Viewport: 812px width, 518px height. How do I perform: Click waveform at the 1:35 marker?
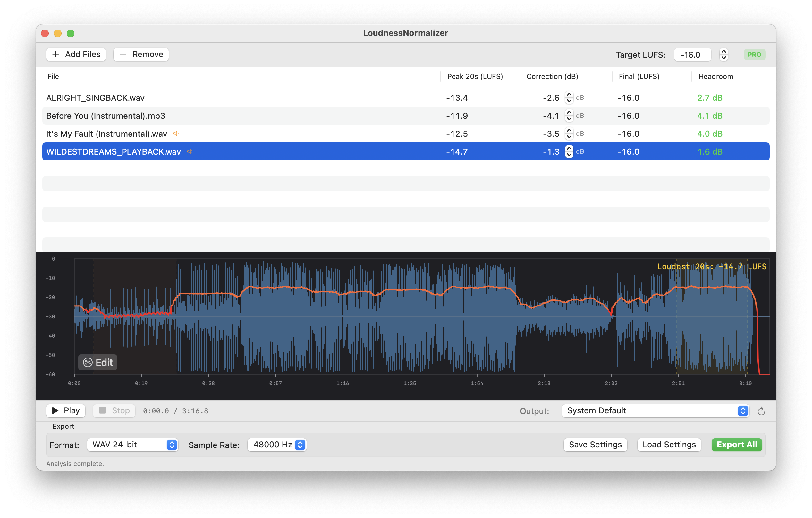pyautogui.click(x=410, y=316)
